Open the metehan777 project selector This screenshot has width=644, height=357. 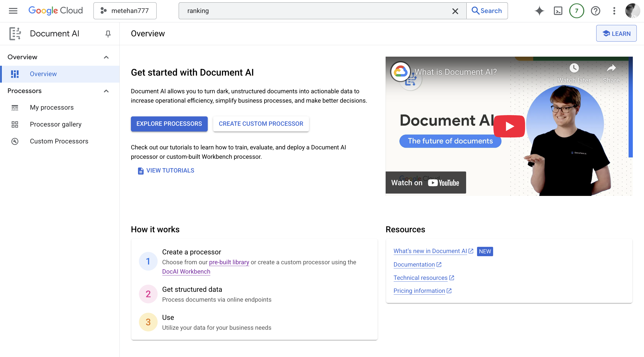125,11
